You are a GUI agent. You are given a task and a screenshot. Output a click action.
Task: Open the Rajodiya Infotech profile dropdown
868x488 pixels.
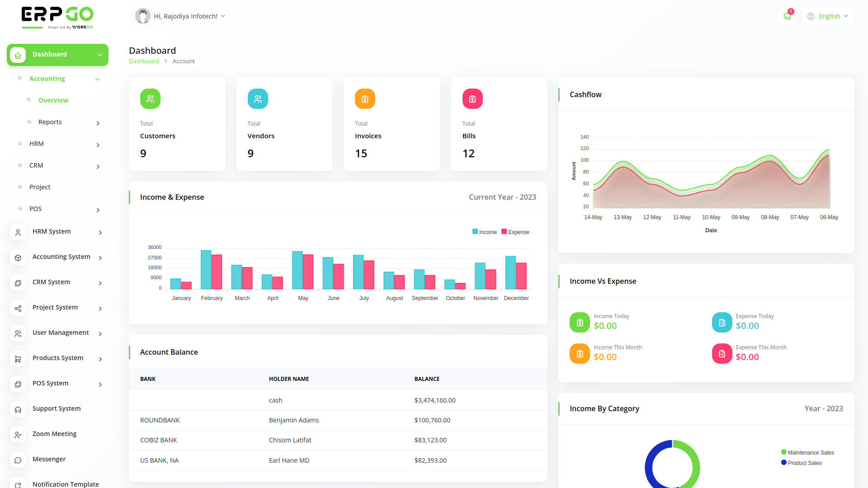tap(180, 16)
